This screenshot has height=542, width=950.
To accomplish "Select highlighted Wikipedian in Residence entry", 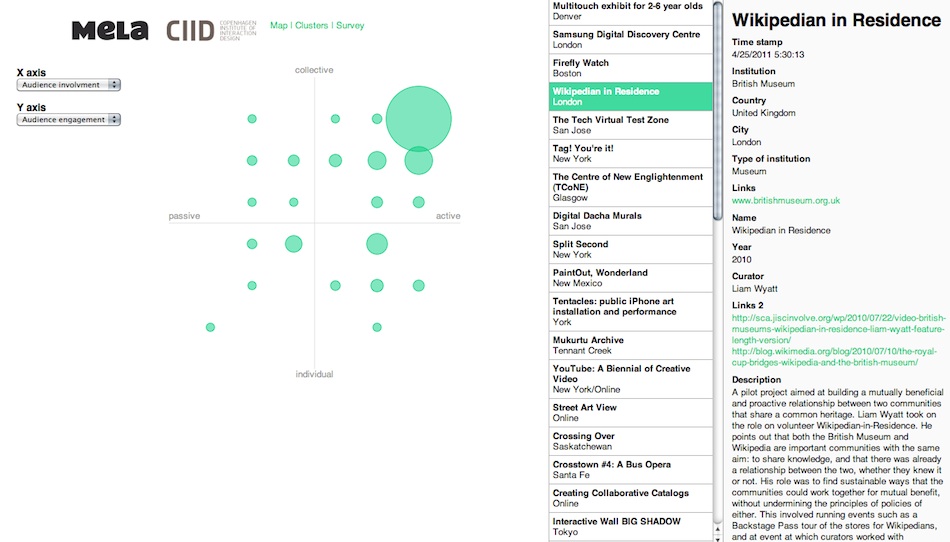I will pos(631,96).
